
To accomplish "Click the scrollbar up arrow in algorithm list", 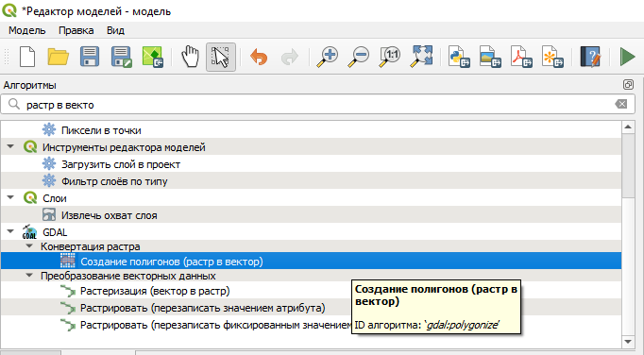I will pyautogui.click(x=628, y=127).
